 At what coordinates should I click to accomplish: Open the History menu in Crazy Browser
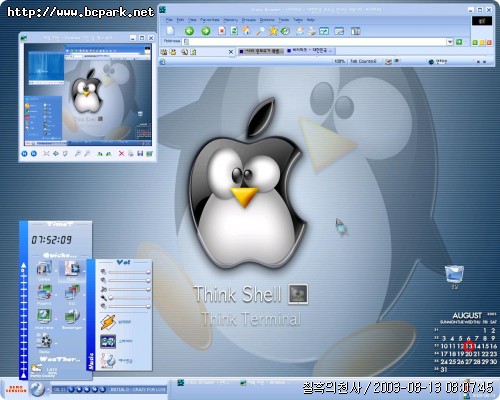(x=231, y=20)
